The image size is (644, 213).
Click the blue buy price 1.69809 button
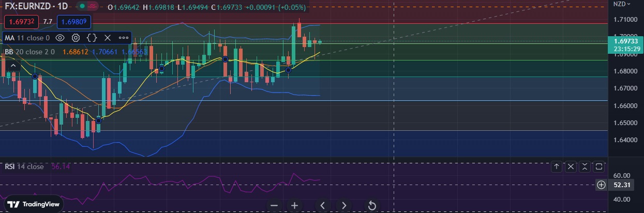tap(74, 22)
